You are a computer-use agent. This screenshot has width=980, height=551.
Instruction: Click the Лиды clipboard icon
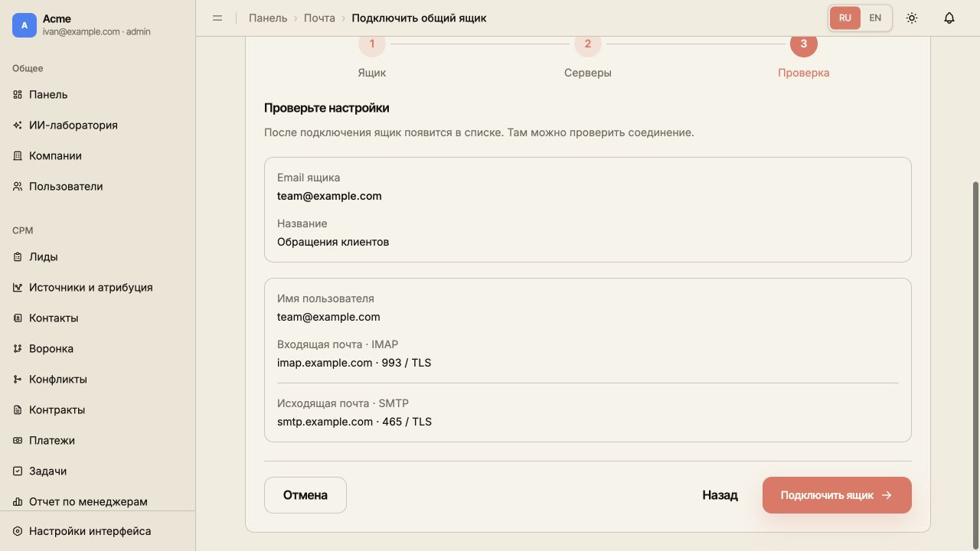18,257
